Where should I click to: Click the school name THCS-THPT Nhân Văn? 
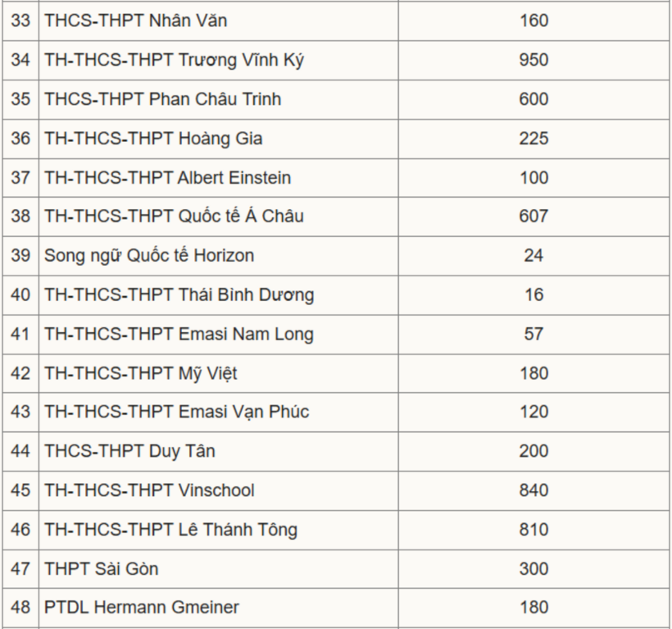click(136, 21)
